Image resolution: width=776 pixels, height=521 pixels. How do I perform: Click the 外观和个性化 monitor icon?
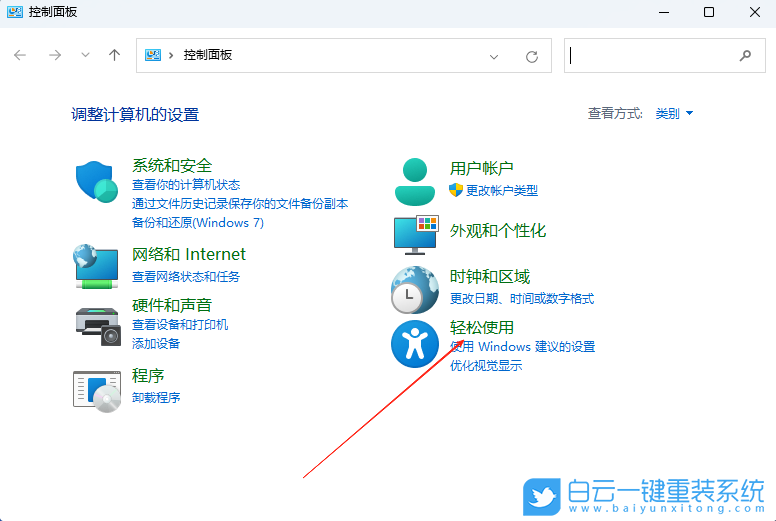tap(416, 235)
